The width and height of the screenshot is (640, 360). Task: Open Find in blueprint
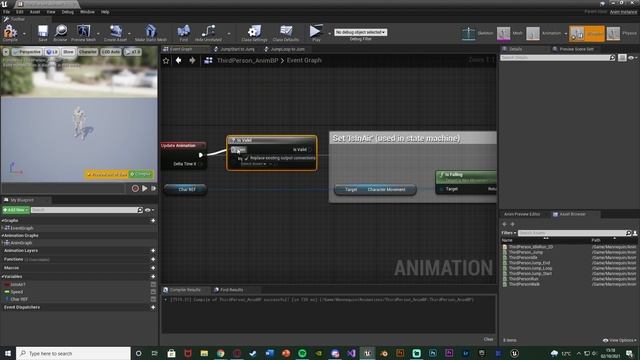[184, 33]
